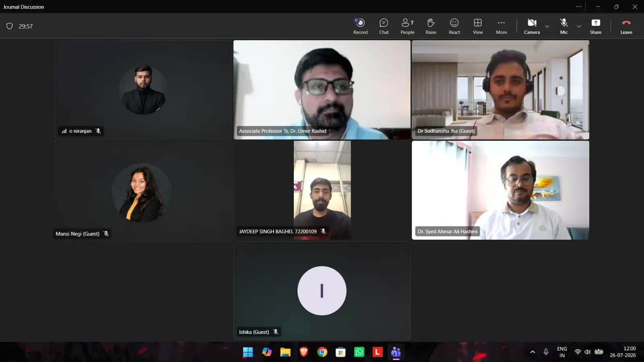Show hidden system tray icons

click(x=533, y=352)
